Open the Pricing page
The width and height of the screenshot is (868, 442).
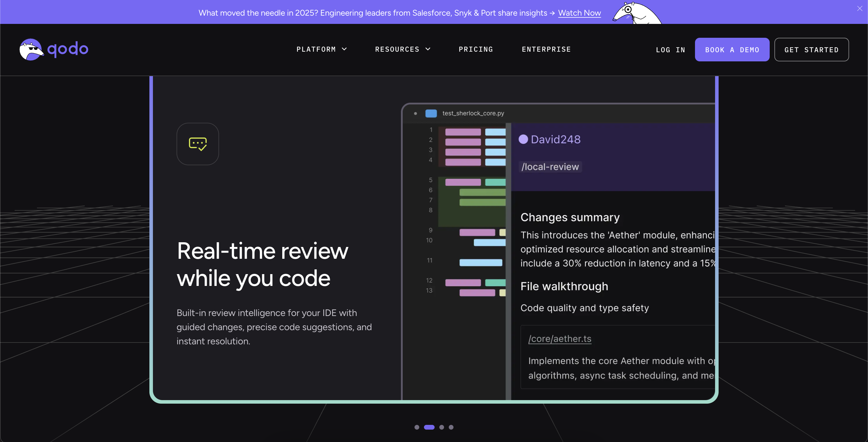pos(476,49)
